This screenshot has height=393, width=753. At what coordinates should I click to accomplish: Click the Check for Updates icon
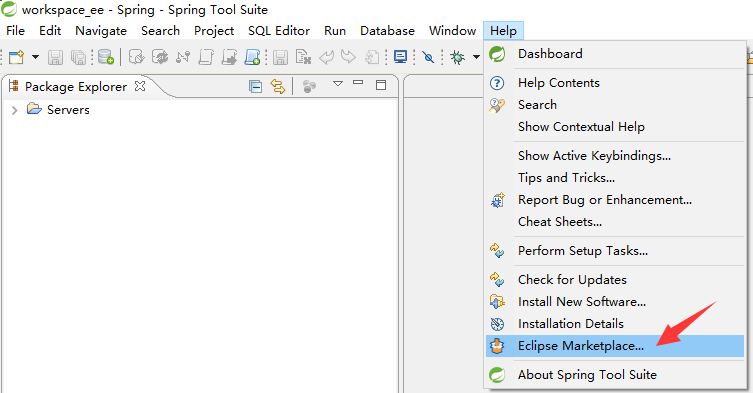497,280
